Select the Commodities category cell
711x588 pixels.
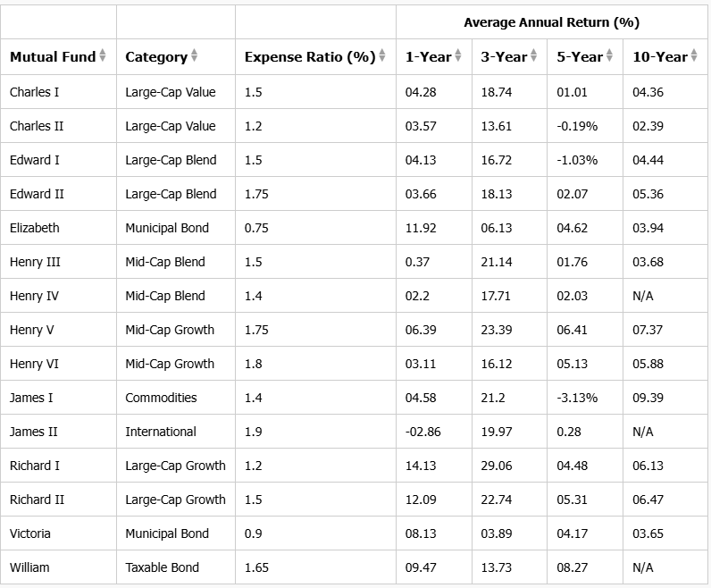161,398
